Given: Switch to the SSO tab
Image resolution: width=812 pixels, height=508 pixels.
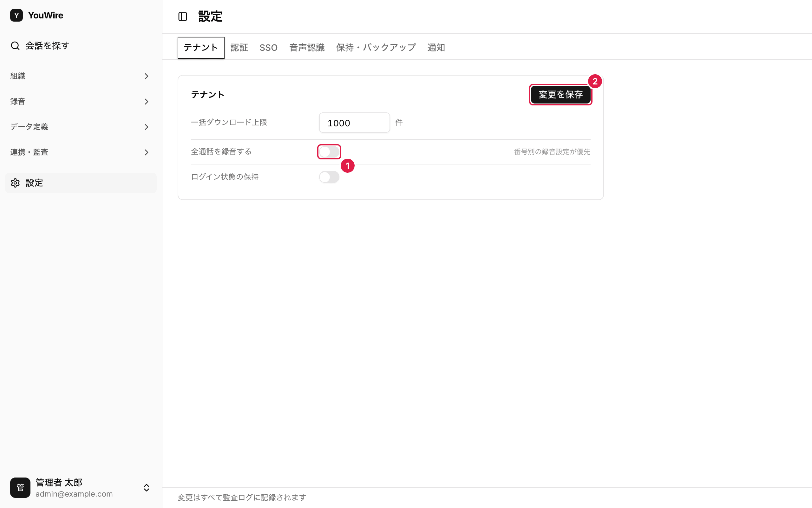Looking at the screenshot, I should pyautogui.click(x=268, y=48).
